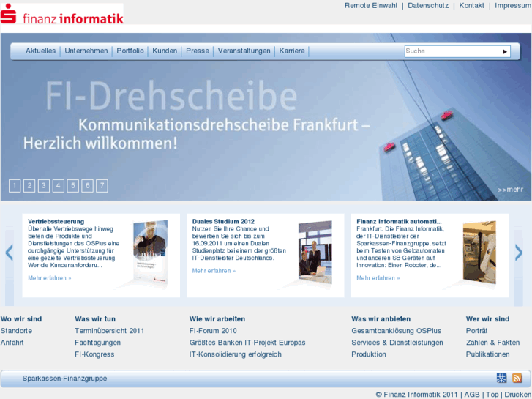Click Mehr erfahren under Finanz Informatik automati...
The width and height of the screenshot is (532, 399).
click(378, 278)
